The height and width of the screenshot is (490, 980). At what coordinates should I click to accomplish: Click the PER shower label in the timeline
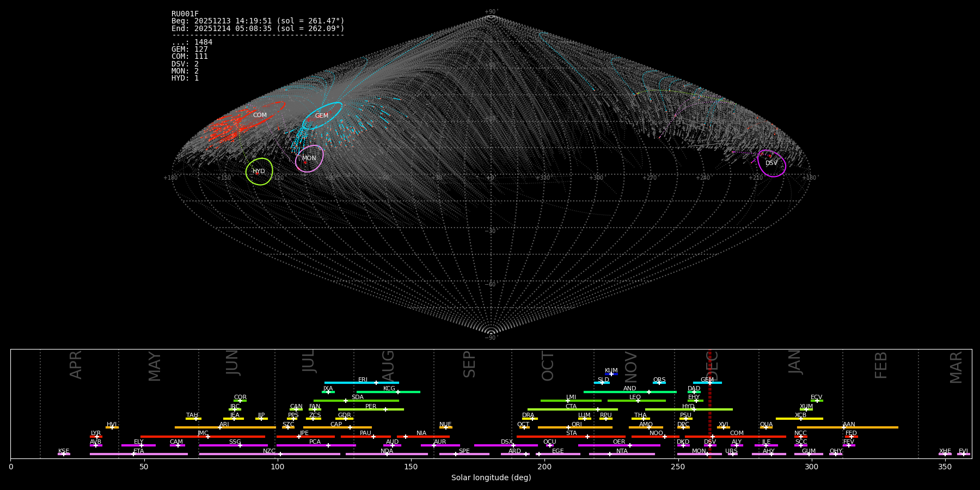371,406
